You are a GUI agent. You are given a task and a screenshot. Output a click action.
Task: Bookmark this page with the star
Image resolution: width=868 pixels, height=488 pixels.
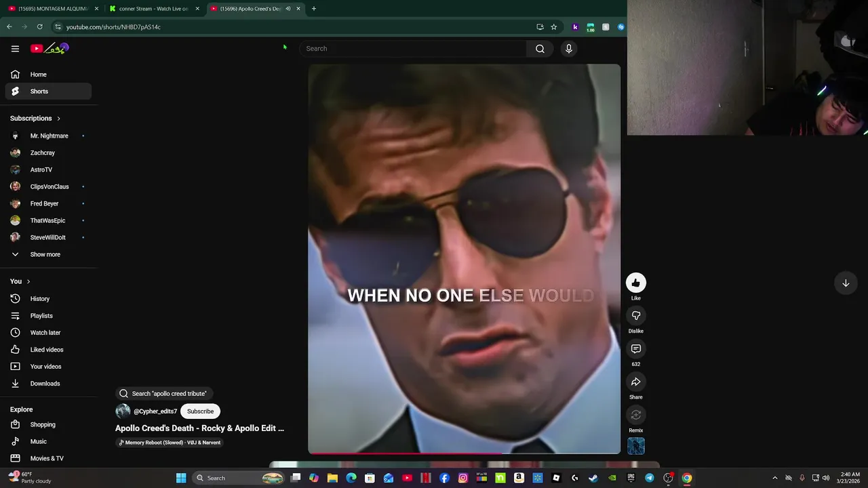(x=553, y=26)
